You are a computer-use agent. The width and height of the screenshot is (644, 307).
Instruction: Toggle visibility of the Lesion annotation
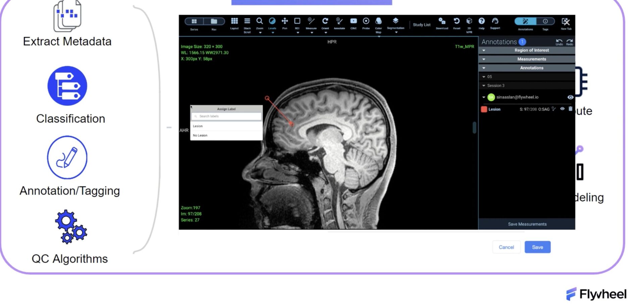[x=562, y=109]
